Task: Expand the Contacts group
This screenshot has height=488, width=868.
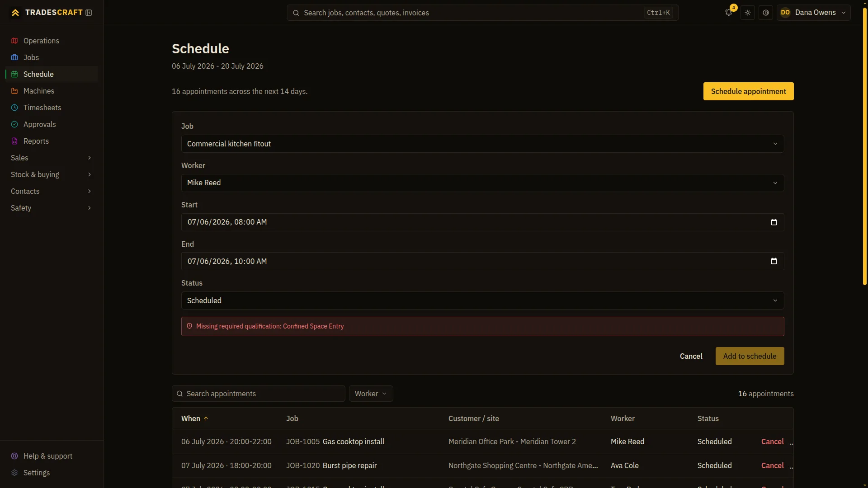Action: pyautogui.click(x=52, y=191)
